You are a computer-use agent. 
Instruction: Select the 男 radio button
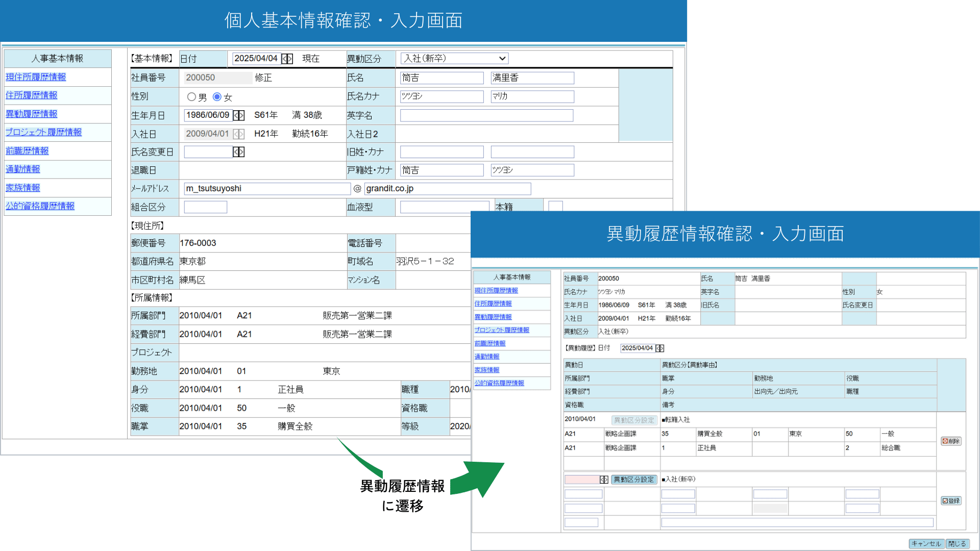(x=191, y=97)
